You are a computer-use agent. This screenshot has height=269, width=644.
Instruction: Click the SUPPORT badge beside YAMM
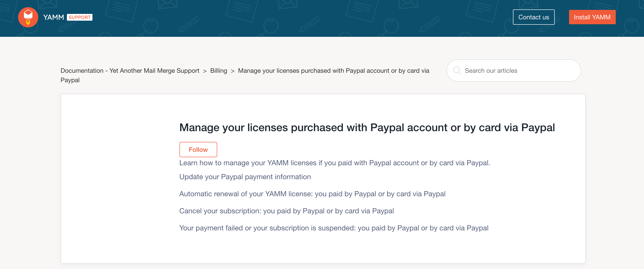79,17
